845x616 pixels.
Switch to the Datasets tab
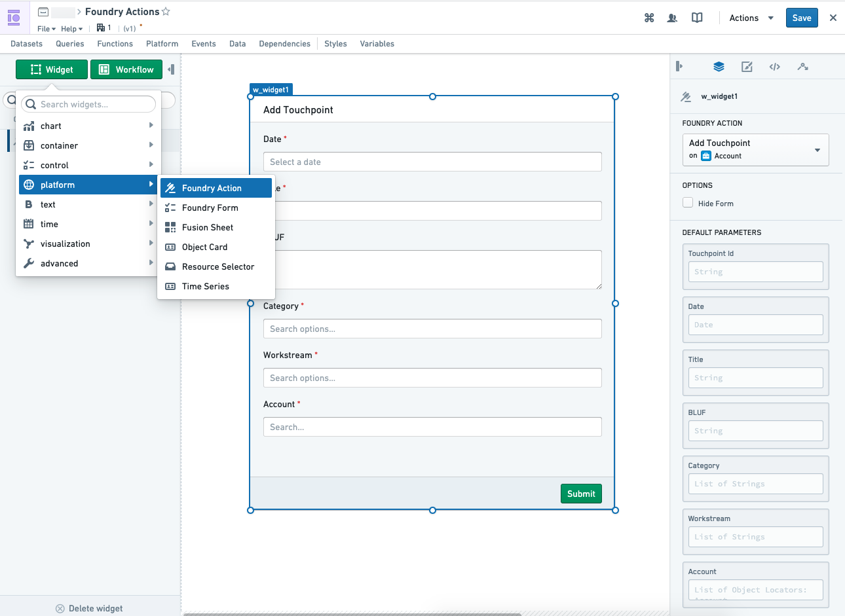click(x=26, y=44)
